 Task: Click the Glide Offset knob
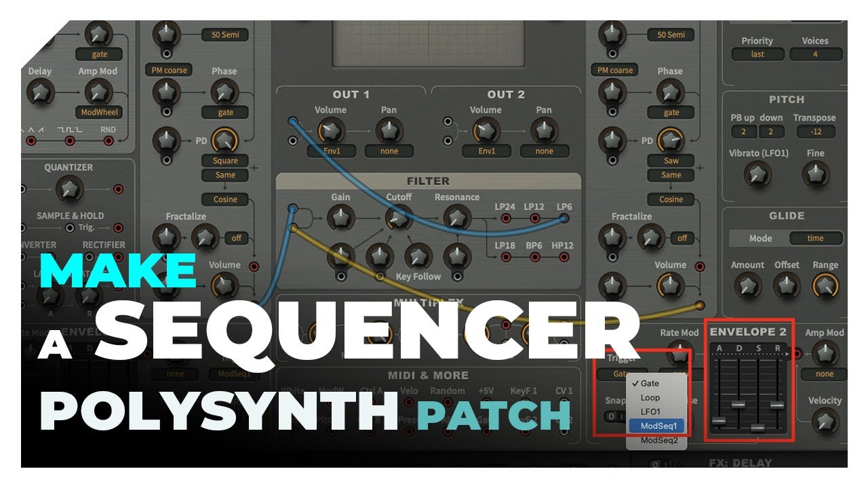(x=787, y=287)
